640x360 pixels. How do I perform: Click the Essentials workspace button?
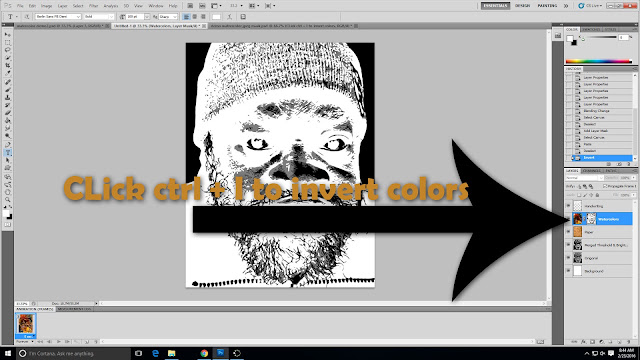tap(495, 6)
